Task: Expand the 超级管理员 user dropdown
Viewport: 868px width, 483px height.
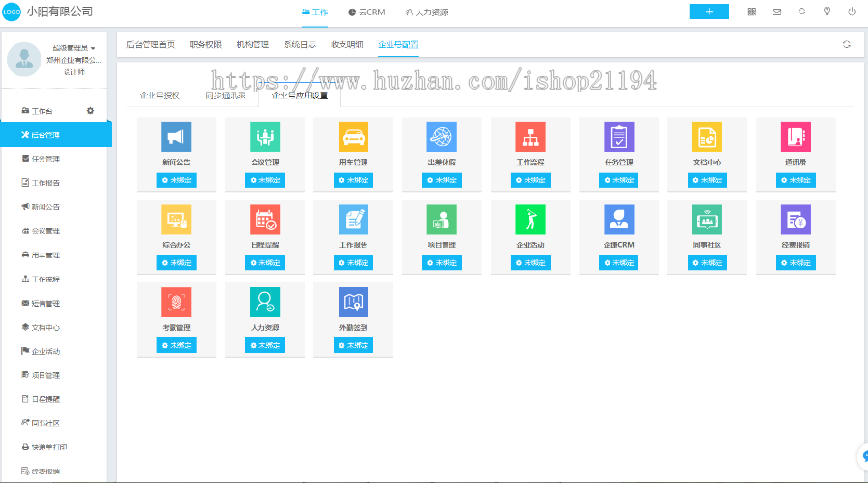Action: click(73, 48)
